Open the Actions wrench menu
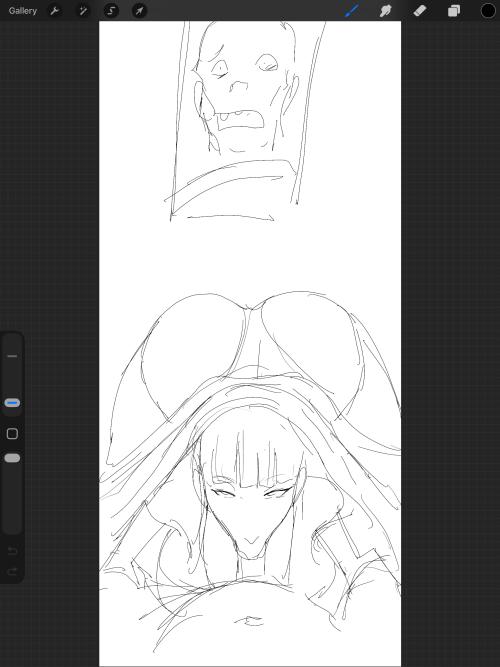 click(54, 11)
